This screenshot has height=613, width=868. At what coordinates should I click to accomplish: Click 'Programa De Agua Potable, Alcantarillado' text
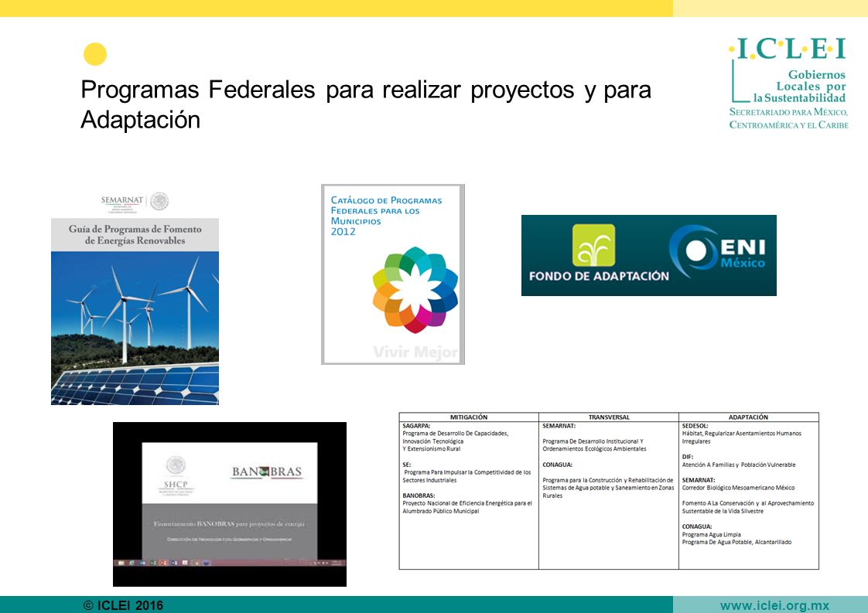pyautogui.click(x=736, y=542)
